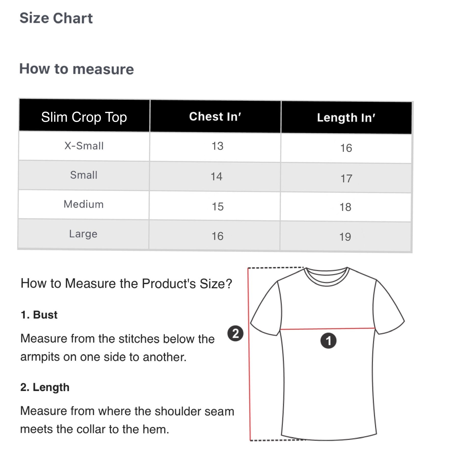Select the Size Chart heading

(x=56, y=18)
